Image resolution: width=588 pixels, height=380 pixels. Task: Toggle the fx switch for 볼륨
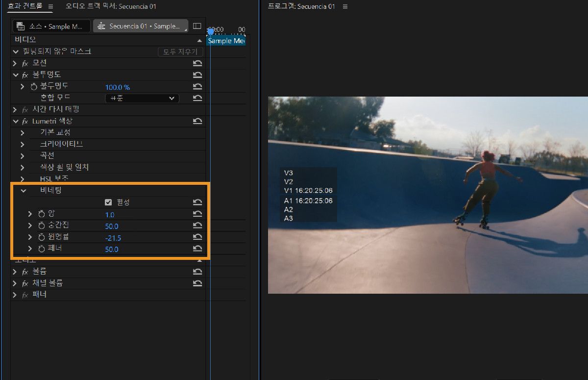(25, 272)
